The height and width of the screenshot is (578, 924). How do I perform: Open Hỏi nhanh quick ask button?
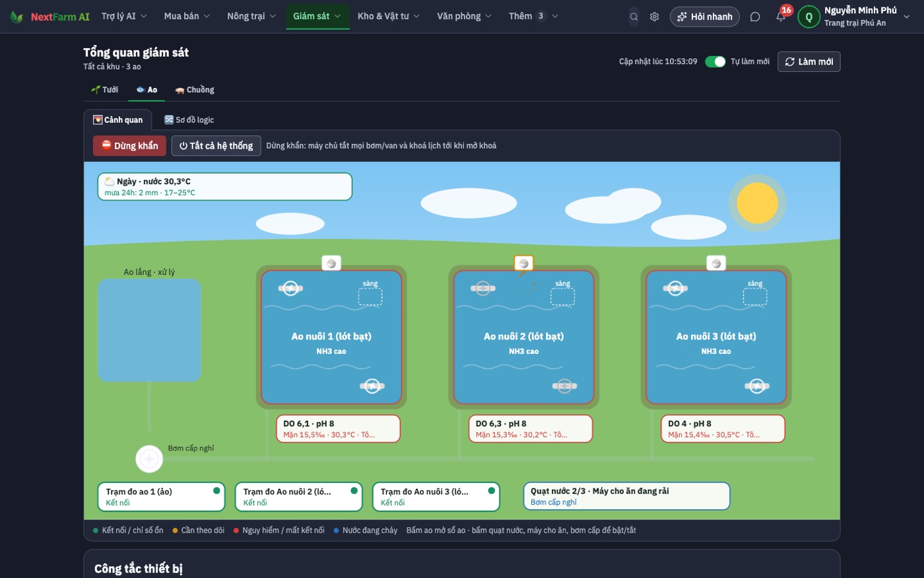[x=705, y=17]
